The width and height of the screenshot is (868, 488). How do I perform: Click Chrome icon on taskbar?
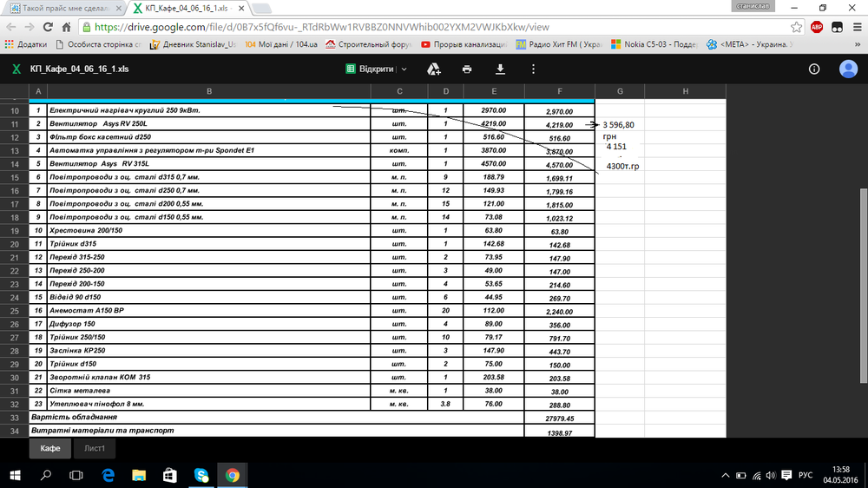pyautogui.click(x=232, y=475)
